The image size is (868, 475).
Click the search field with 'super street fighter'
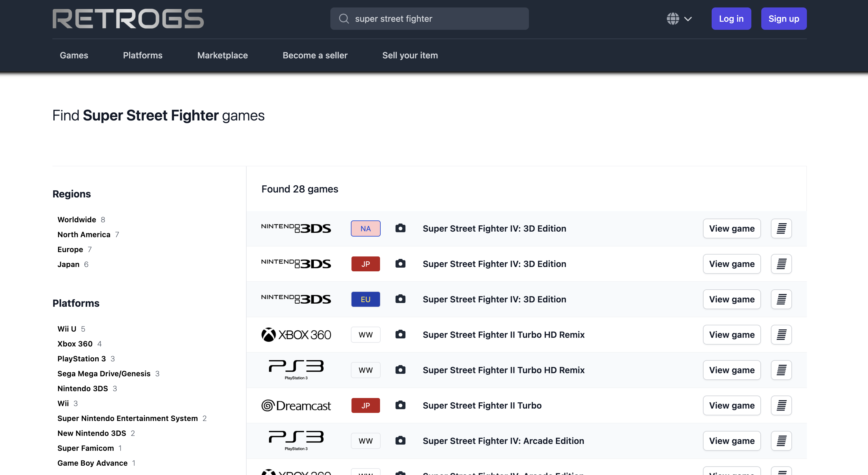point(429,19)
